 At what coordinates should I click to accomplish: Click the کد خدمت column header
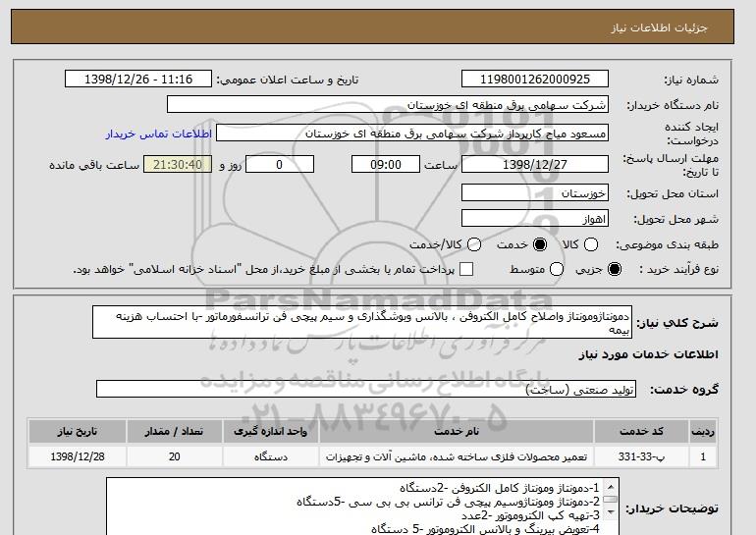coord(641,431)
